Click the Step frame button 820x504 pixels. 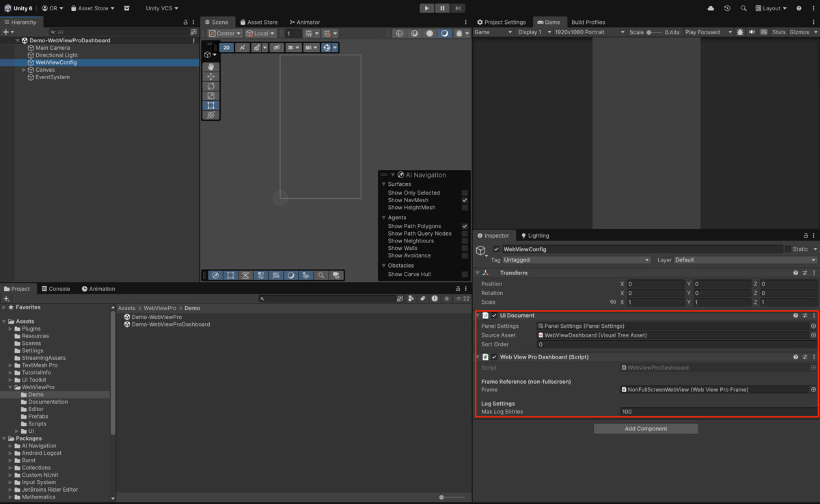tap(458, 8)
